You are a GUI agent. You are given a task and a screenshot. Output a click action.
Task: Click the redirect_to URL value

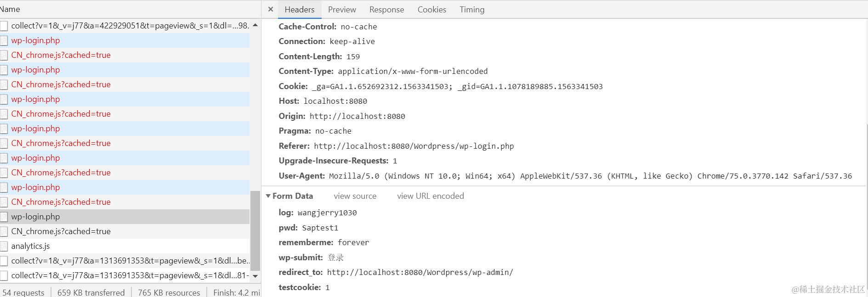[420, 272]
